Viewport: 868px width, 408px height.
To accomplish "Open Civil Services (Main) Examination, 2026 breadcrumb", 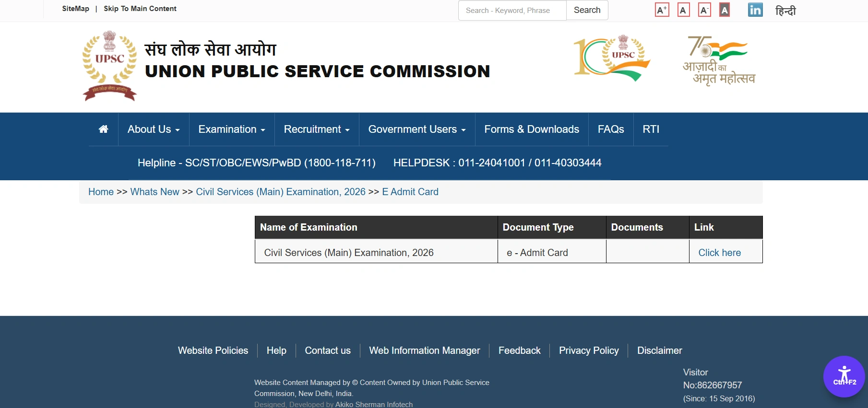I will pos(281,192).
